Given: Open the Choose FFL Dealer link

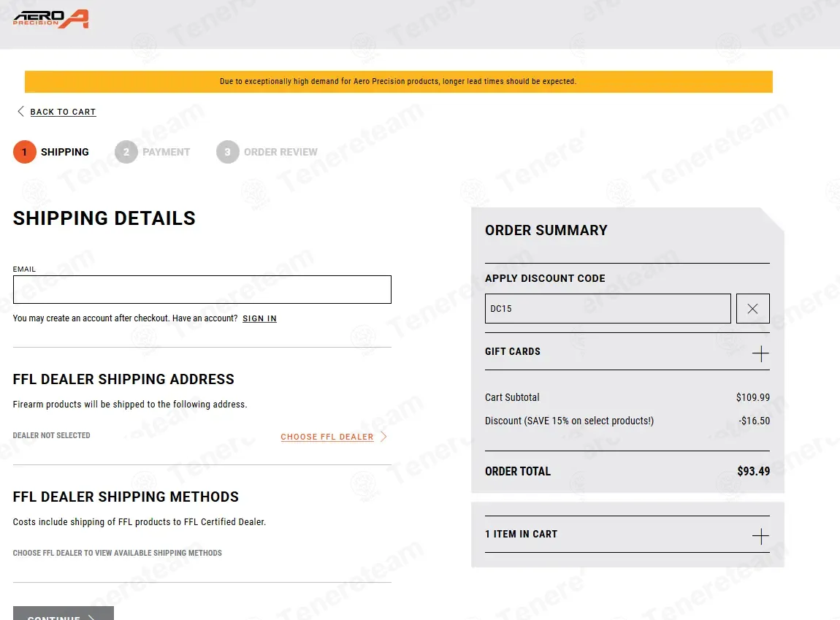Looking at the screenshot, I should (327, 437).
